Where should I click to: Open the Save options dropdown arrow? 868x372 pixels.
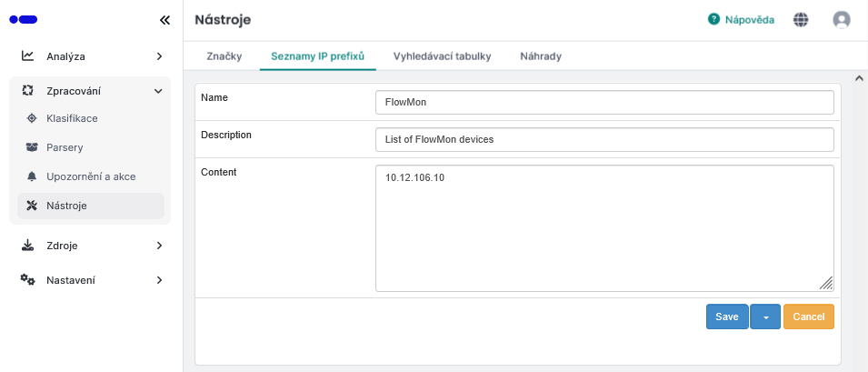pos(765,317)
